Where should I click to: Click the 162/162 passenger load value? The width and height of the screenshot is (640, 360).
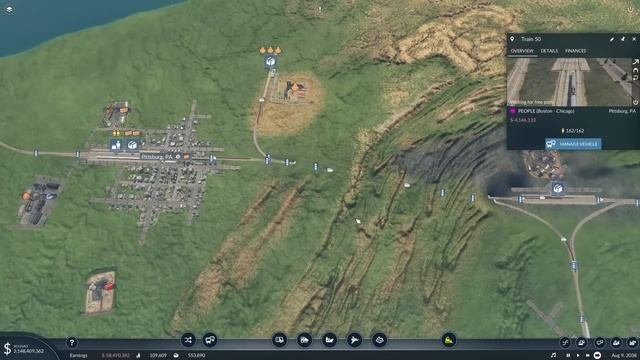[575, 131]
